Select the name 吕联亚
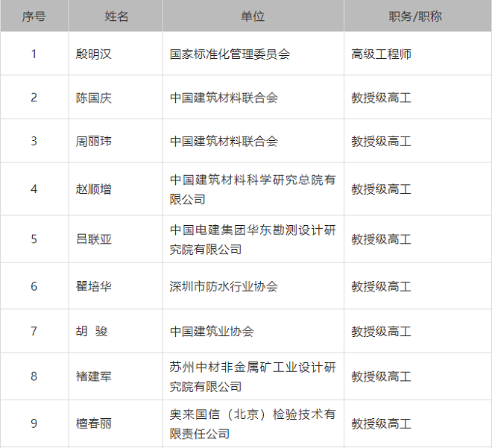Viewport: 492px width, 448px height. [94, 239]
